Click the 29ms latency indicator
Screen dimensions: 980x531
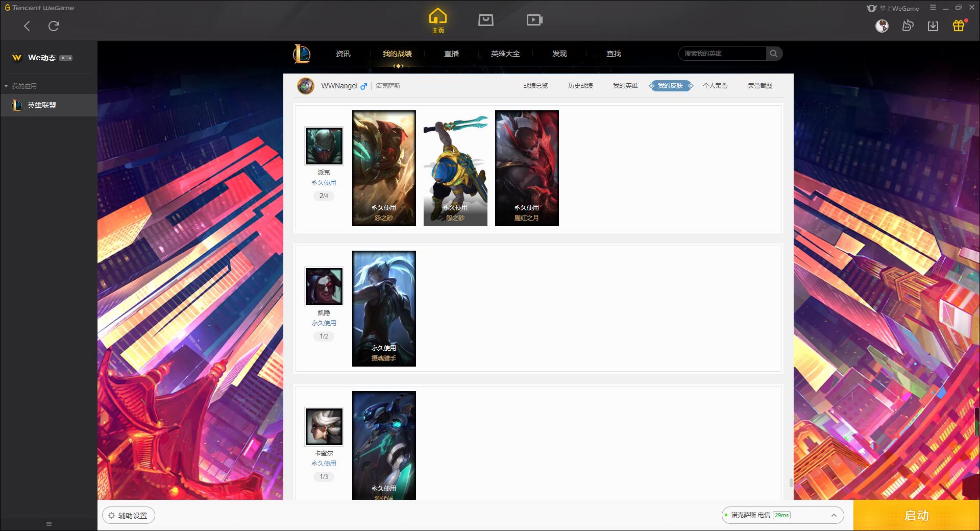pos(781,515)
